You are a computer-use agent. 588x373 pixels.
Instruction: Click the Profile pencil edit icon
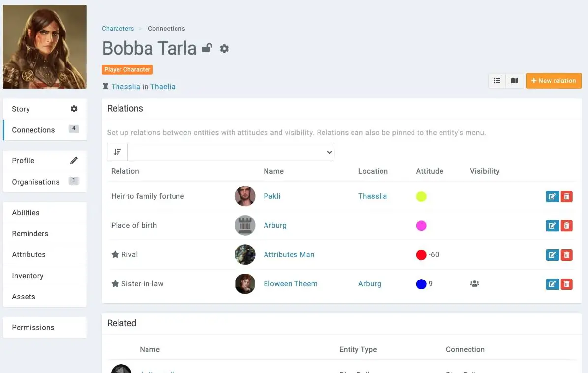pos(74,160)
